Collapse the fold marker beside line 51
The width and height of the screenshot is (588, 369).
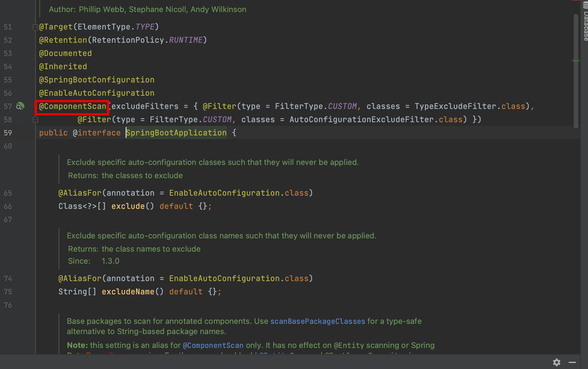coord(35,27)
